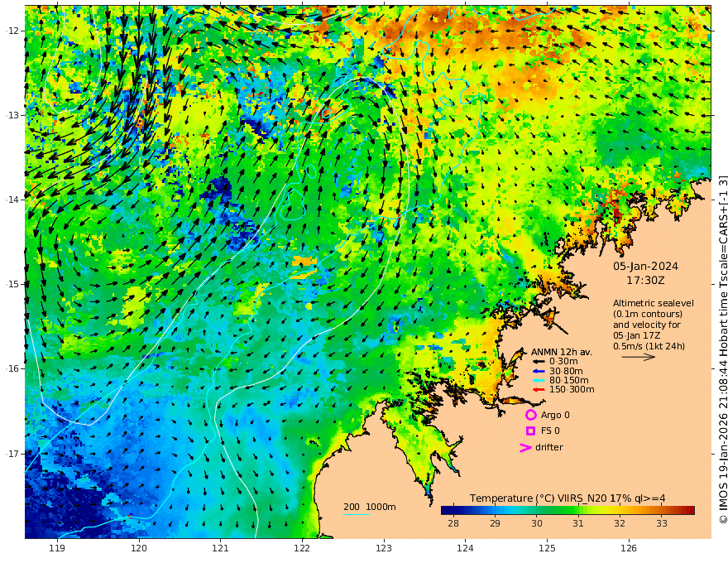This screenshot has height=563, width=728.
Task: Click the 0.5m/s reference velocity arrow
Action: pyautogui.click(x=639, y=357)
